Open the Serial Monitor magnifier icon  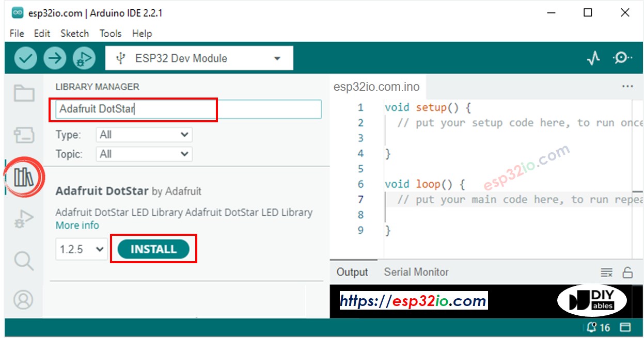[622, 58]
